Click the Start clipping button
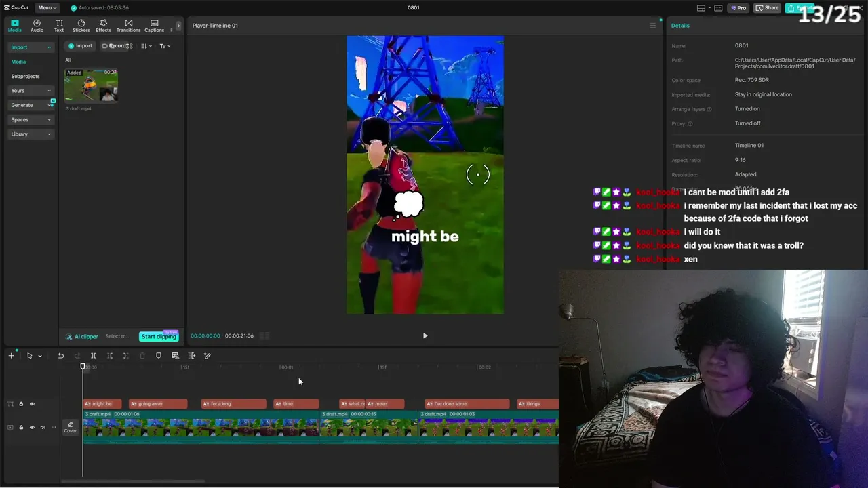The image size is (868, 488). pos(159,336)
